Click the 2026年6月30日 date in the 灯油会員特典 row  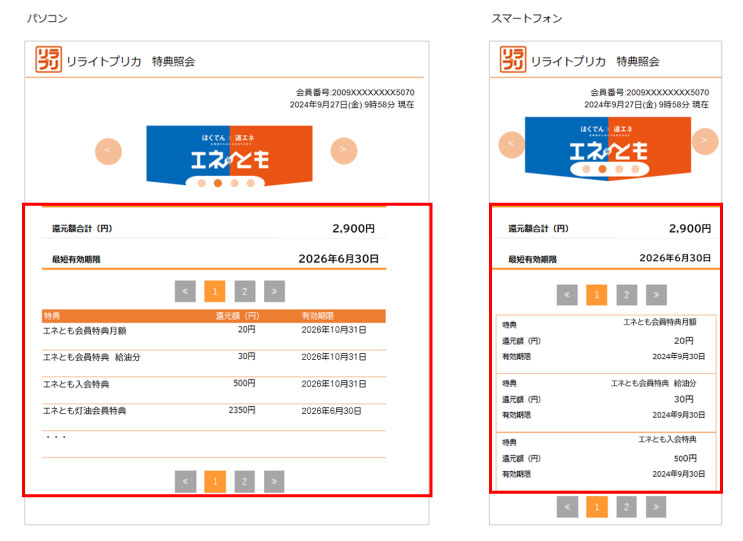331,411
